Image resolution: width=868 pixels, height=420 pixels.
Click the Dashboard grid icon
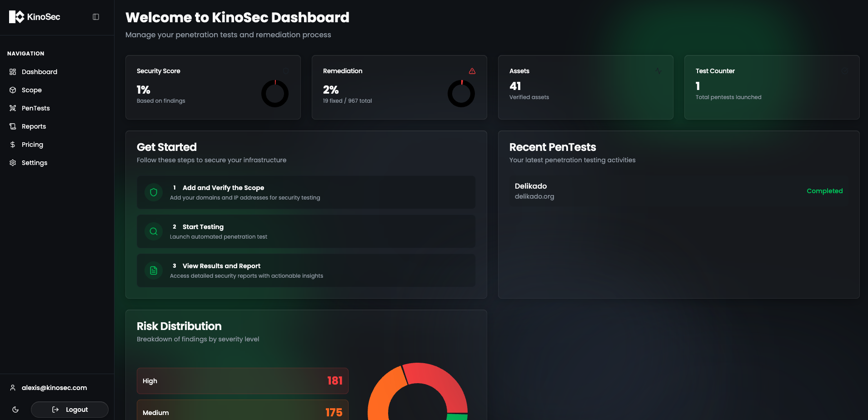(13, 72)
